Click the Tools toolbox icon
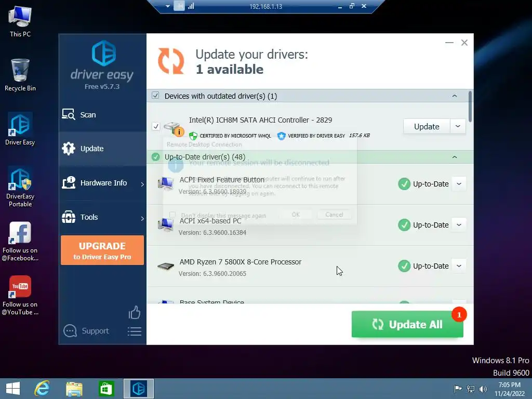The width and height of the screenshot is (532, 399). click(x=69, y=217)
